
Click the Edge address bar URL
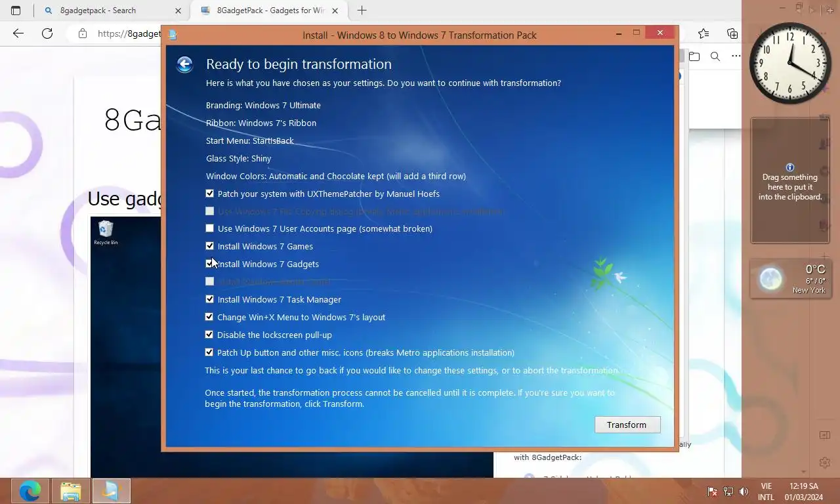click(129, 33)
